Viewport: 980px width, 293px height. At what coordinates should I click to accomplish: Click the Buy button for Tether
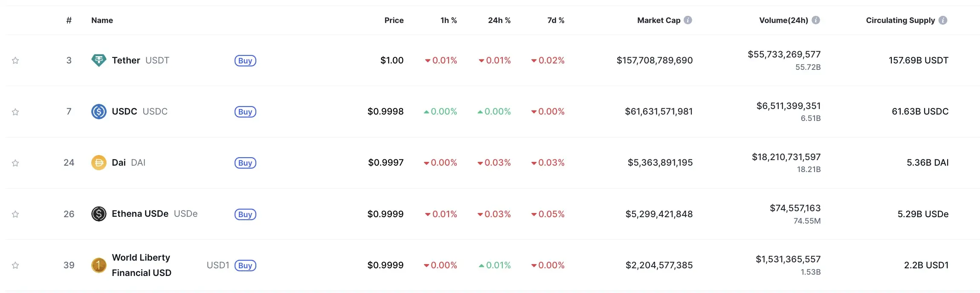pyautogui.click(x=245, y=60)
